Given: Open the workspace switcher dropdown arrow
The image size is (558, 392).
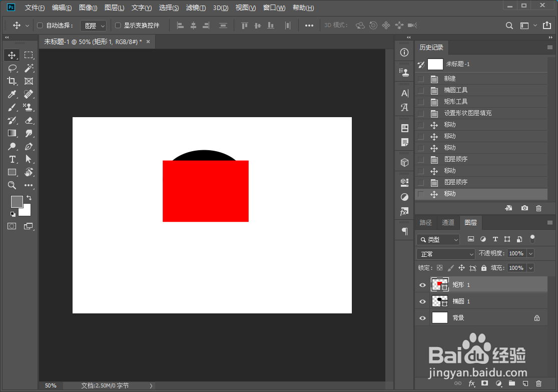Looking at the screenshot, I should point(535,26).
